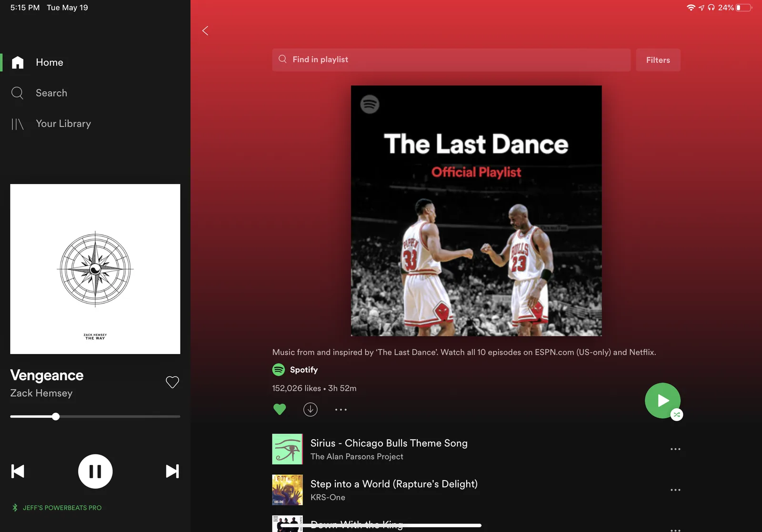Click the Spotify logo beside creator name

pos(279,370)
